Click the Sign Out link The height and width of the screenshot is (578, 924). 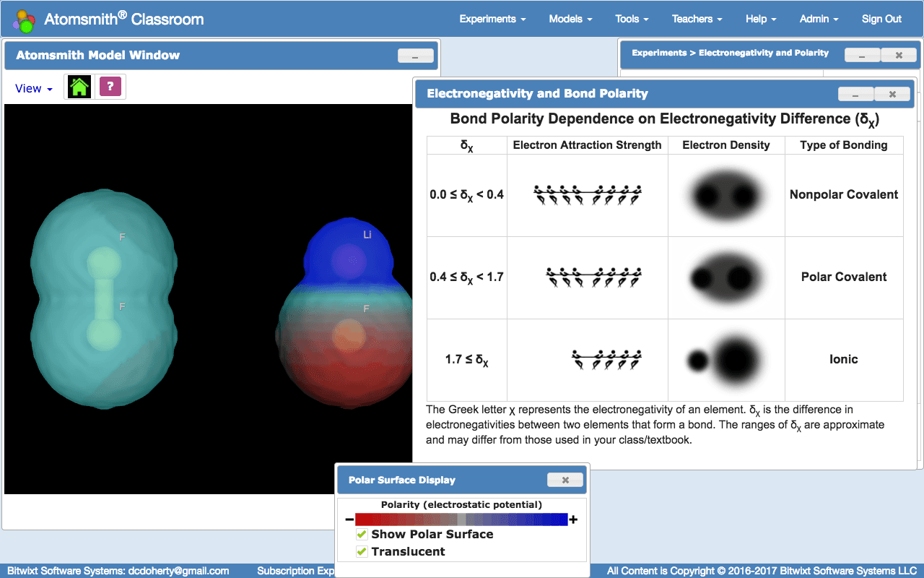click(881, 19)
